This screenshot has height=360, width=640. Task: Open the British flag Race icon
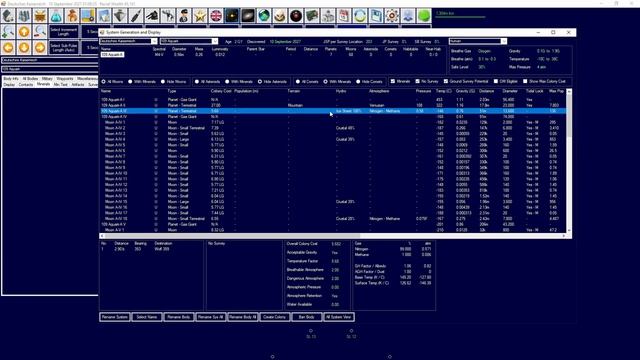tap(216, 16)
